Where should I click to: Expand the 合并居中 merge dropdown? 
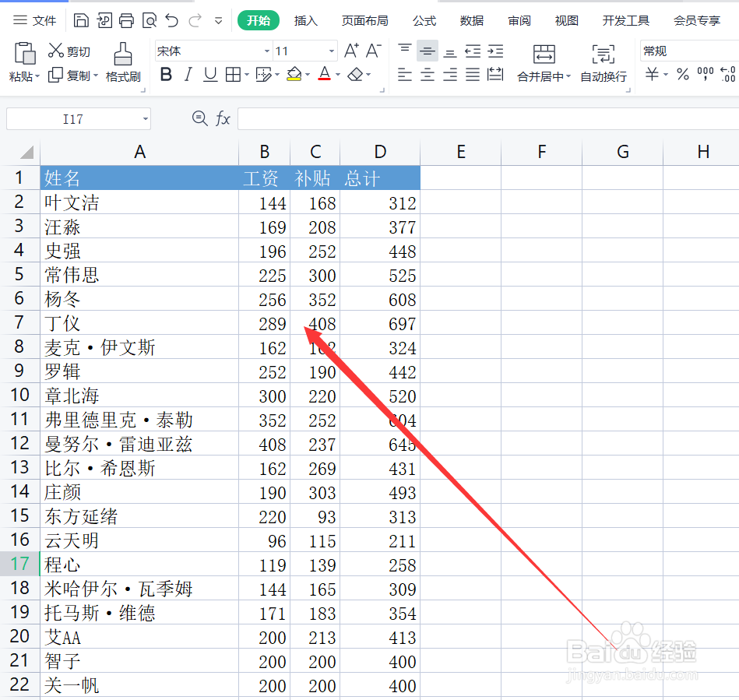click(x=568, y=76)
